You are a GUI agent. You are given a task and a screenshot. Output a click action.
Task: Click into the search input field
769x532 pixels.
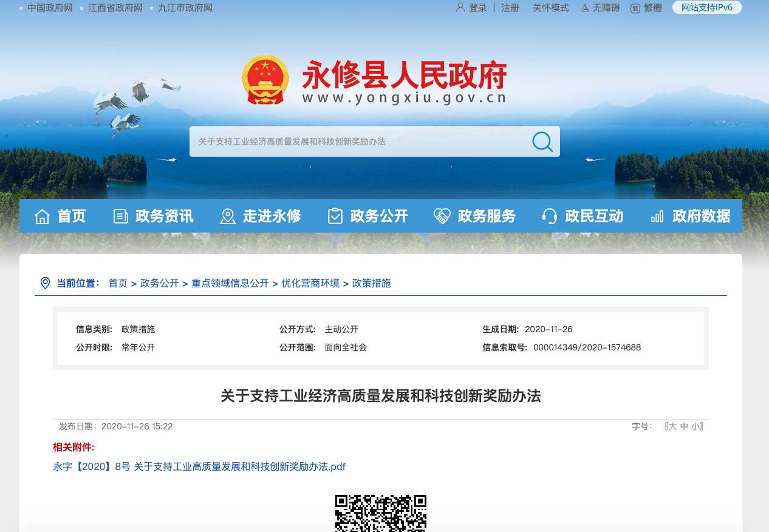[358, 142]
